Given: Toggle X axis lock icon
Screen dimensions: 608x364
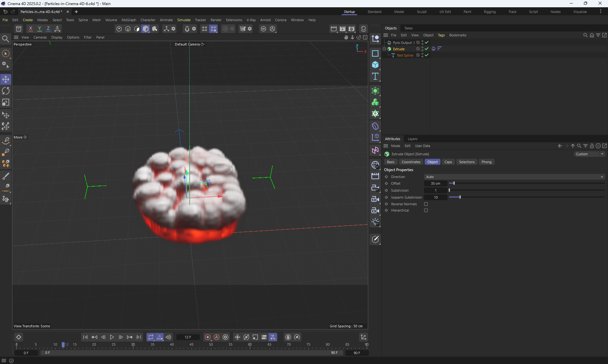Looking at the screenshot, I should point(30,29).
